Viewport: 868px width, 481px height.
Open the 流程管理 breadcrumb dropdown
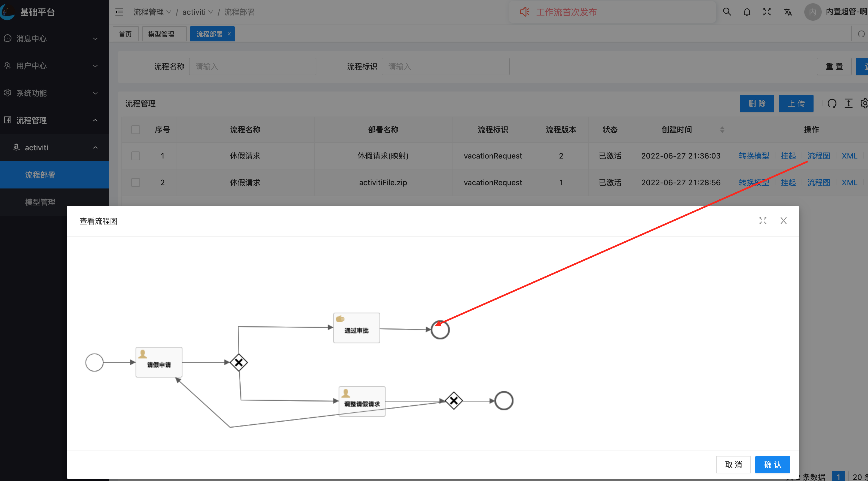(x=152, y=12)
